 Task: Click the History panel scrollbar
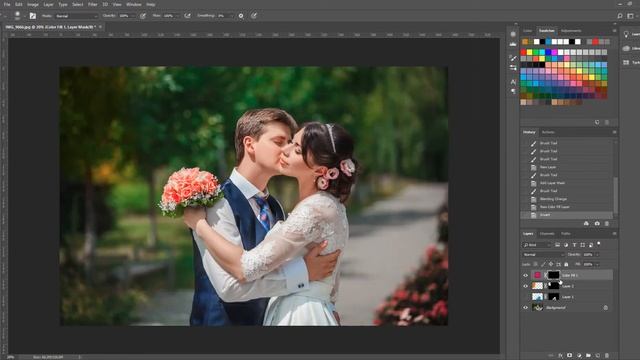point(615,195)
